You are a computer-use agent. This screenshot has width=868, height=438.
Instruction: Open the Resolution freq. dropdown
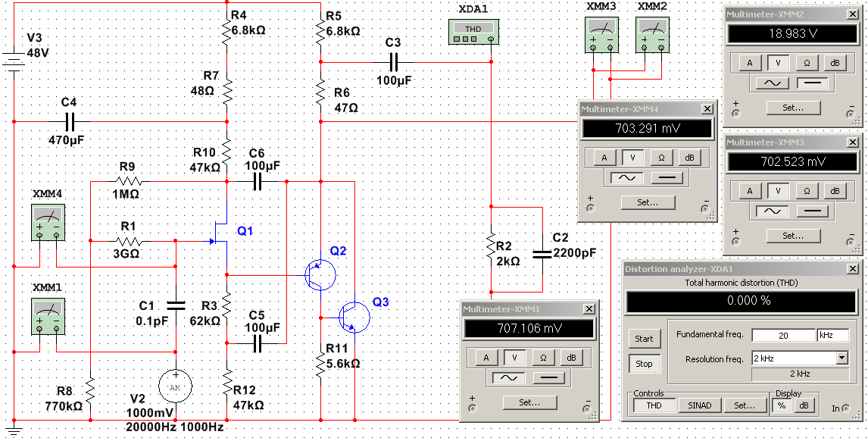point(842,358)
